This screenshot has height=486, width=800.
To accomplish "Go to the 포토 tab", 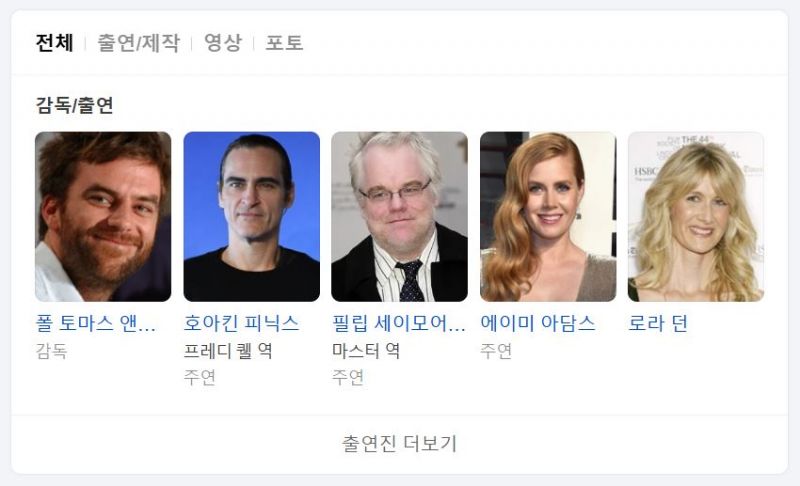I will coord(284,42).
